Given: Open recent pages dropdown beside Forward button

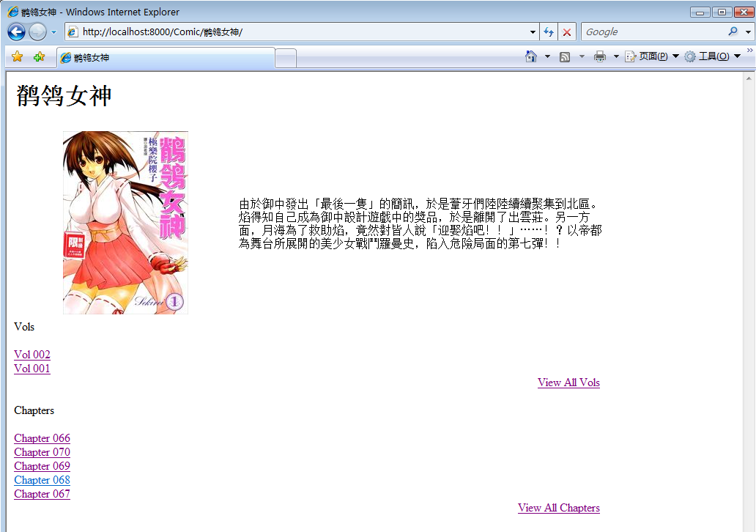Looking at the screenshot, I should coord(53,32).
